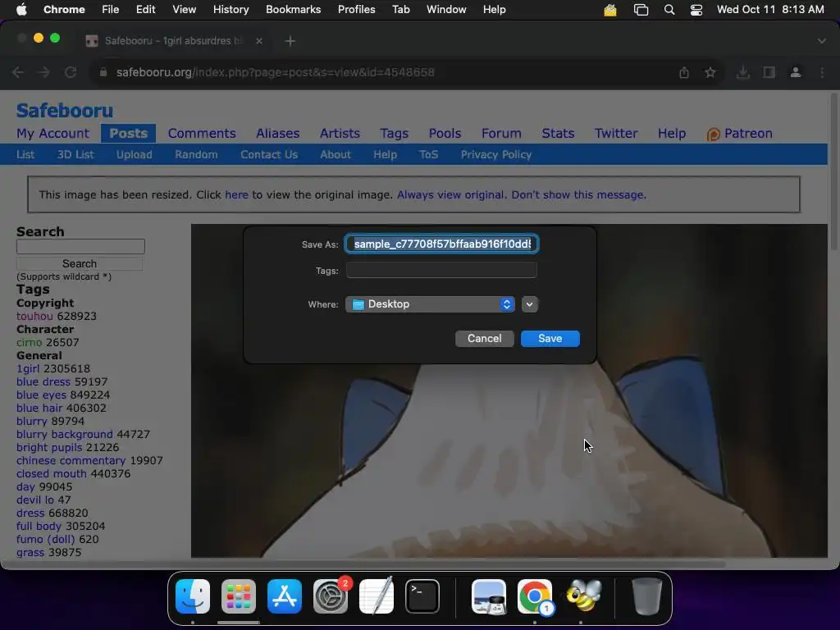The image size is (840, 630).
Task: Click the Tags input field in dialog
Action: 441,271
